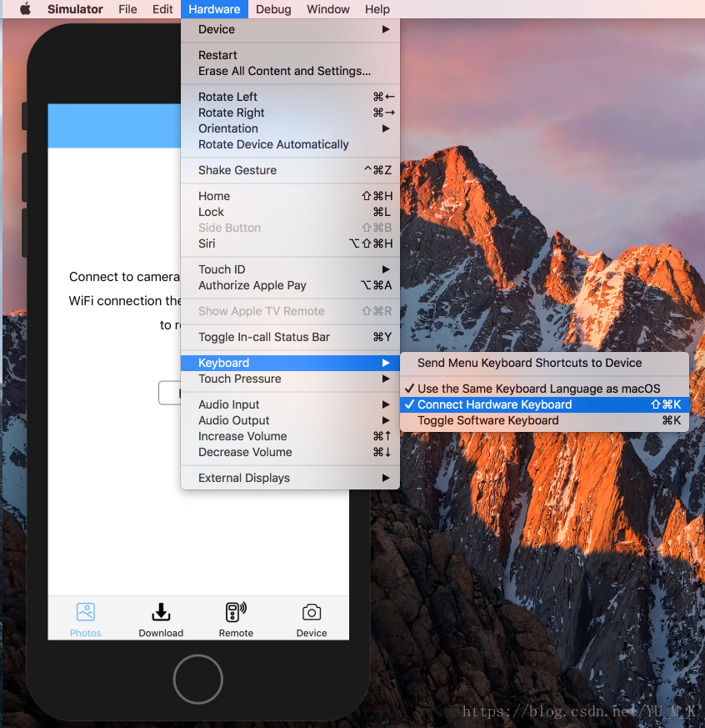The height and width of the screenshot is (728, 705).
Task: Open the File menu
Action: pyautogui.click(x=127, y=9)
